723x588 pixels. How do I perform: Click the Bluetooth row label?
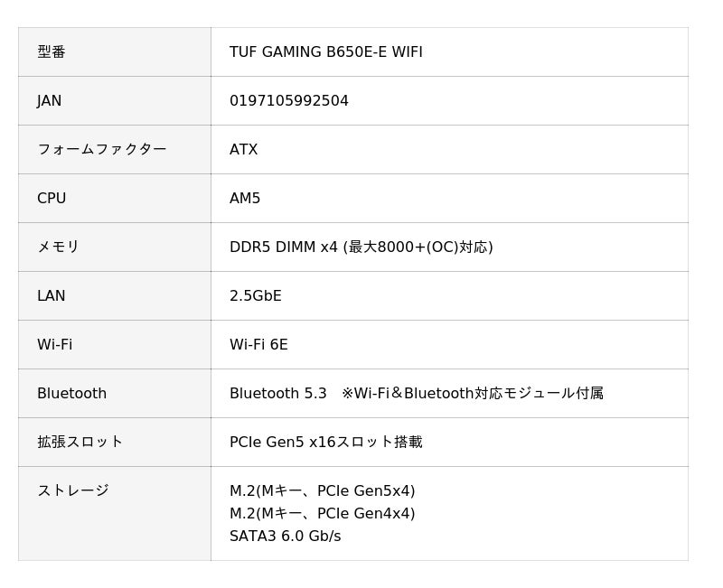pyautogui.click(x=71, y=394)
